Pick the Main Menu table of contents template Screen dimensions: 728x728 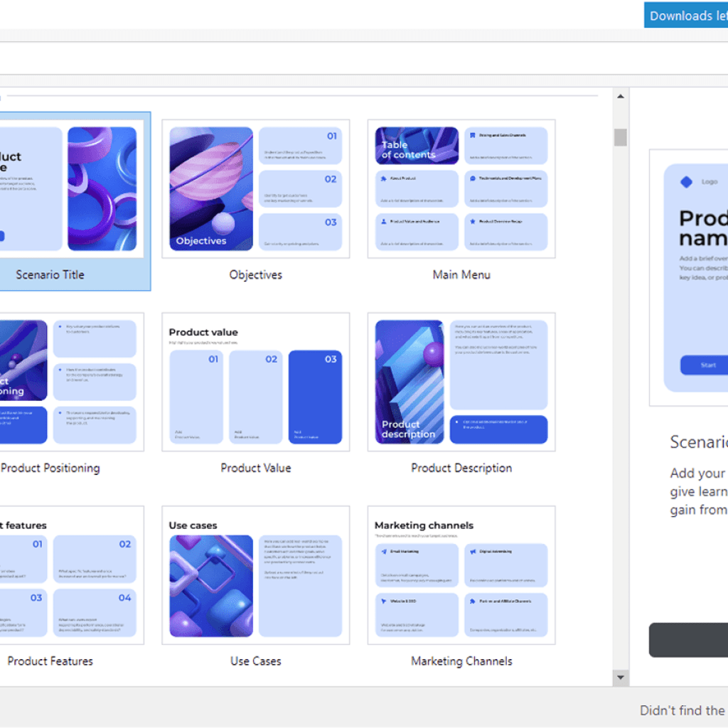[x=461, y=189]
